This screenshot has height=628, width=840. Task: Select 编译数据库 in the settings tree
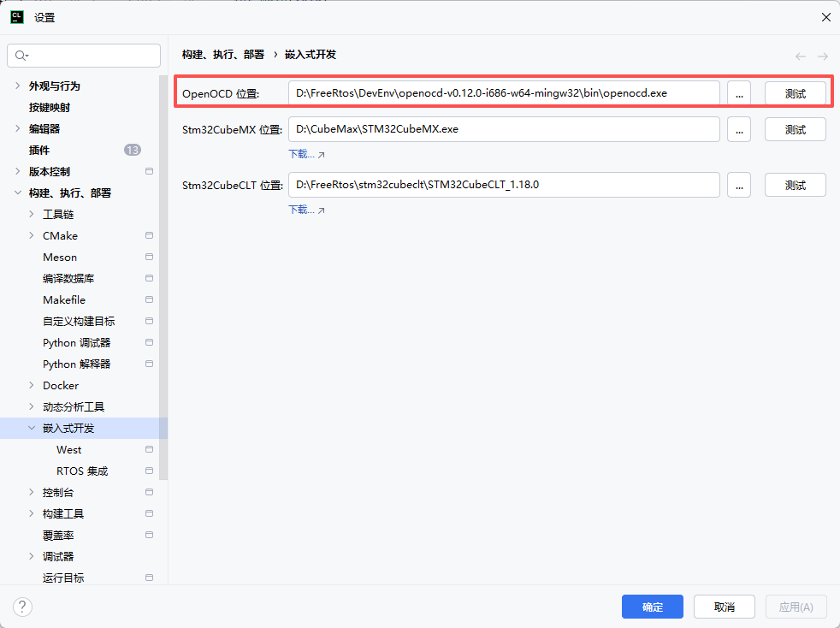coord(68,279)
